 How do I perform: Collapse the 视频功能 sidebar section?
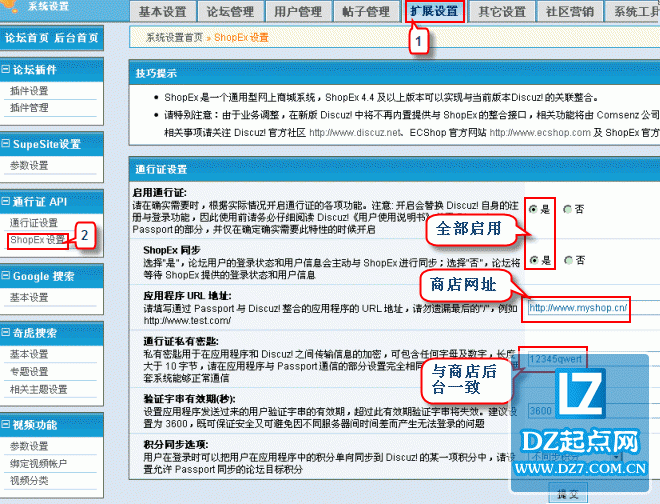tap(7, 424)
